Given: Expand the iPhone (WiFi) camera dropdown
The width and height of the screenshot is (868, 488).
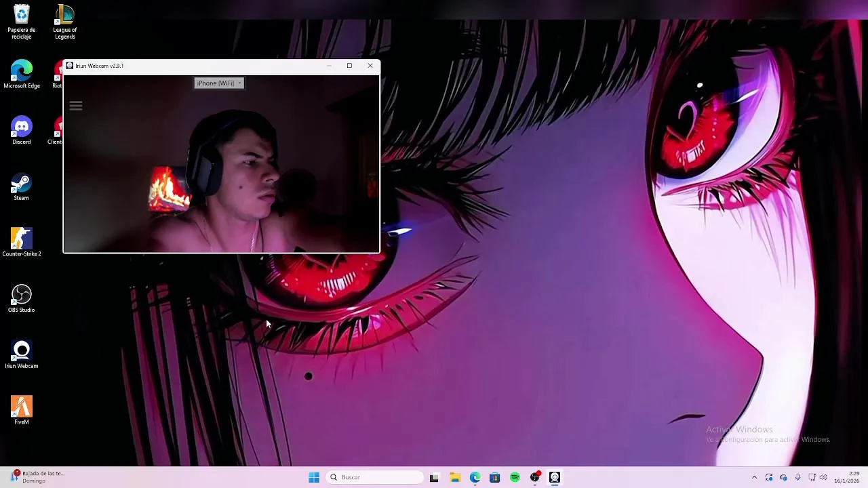Looking at the screenshot, I should coord(218,83).
